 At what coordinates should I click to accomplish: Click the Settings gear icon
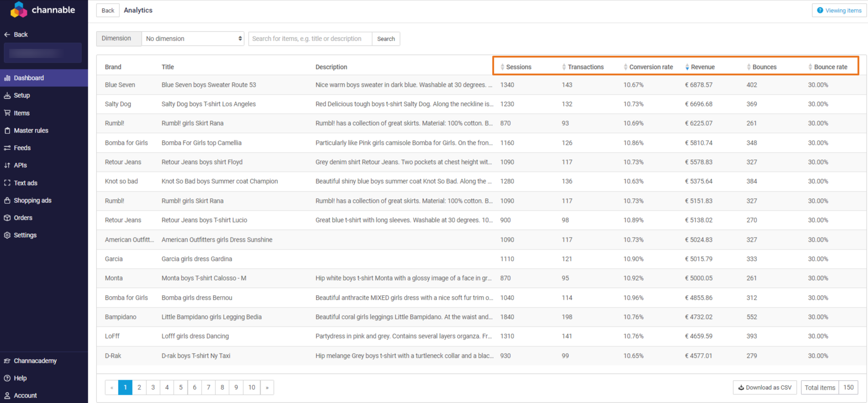point(7,235)
